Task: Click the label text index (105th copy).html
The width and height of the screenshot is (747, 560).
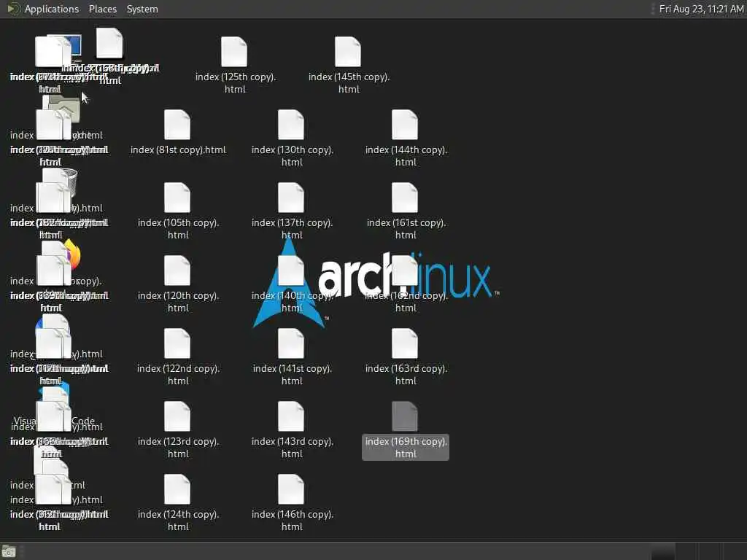Action: coord(178,228)
